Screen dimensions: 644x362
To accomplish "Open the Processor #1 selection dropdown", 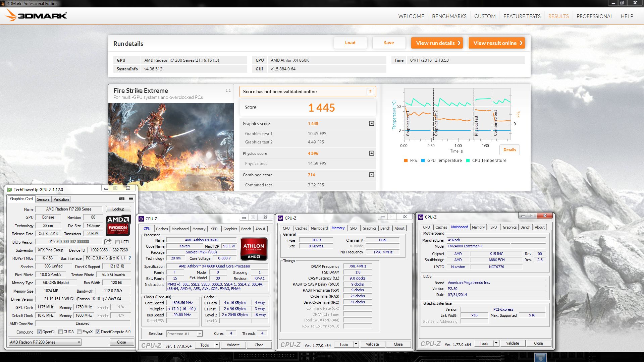I will pyautogui.click(x=184, y=334).
